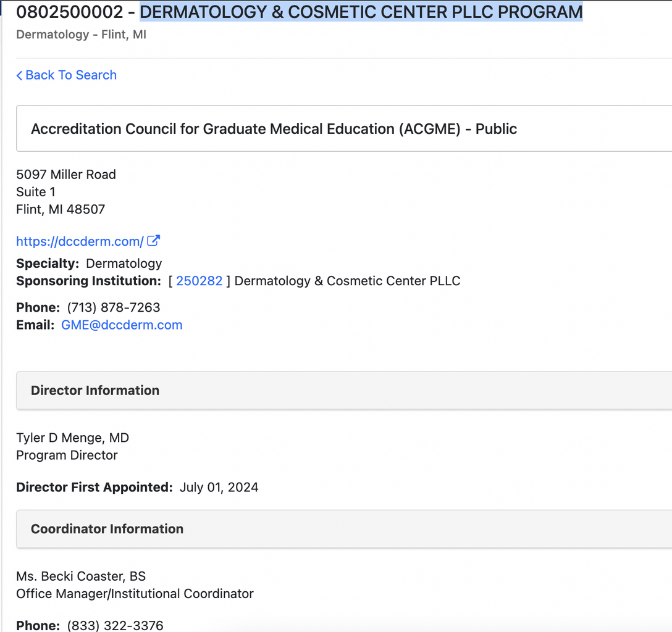Click program ID 0802500002 in heading
672x632 pixels.
68,12
